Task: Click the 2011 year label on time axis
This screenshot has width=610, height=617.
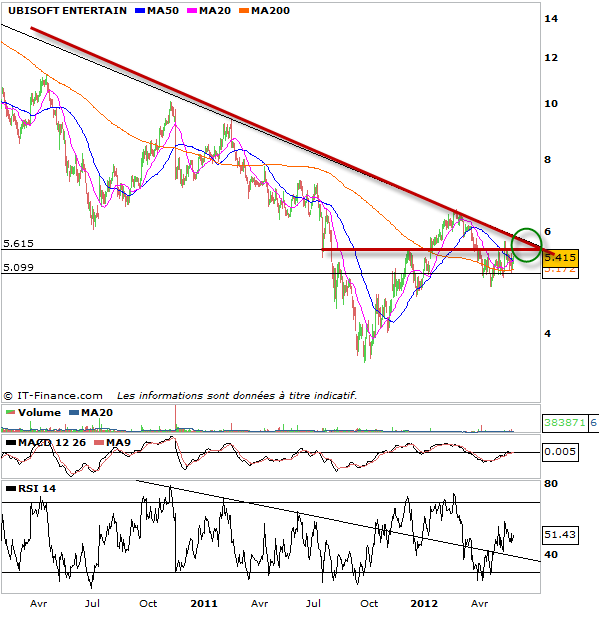Action: click(204, 603)
